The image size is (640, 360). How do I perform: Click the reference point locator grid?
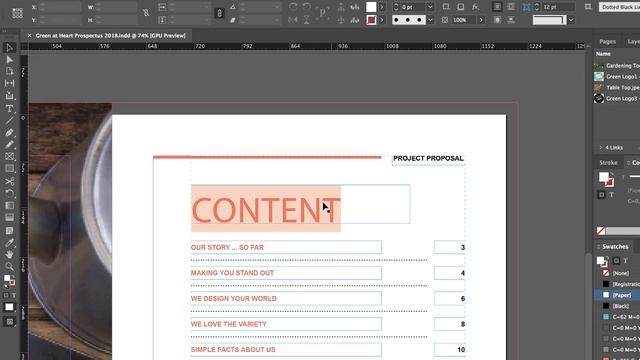point(17,13)
